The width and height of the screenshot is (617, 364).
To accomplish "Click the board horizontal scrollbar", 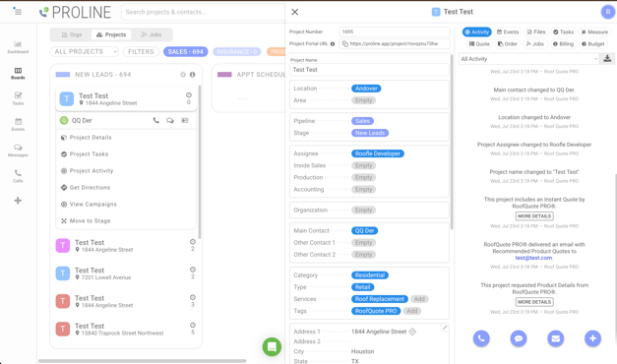I will 142,361.
